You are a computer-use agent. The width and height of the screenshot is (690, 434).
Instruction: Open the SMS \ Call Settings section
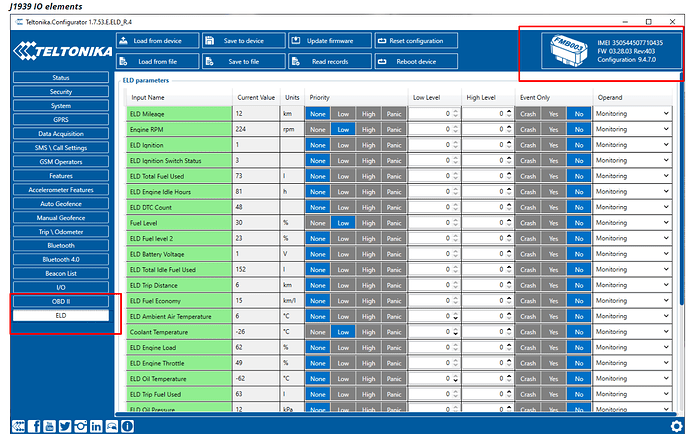[x=61, y=147]
